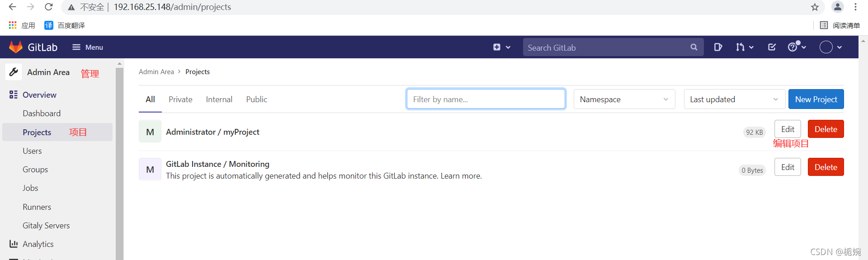Image resolution: width=868 pixels, height=260 pixels.
Task: Click the Filter by name field
Action: point(486,99)
